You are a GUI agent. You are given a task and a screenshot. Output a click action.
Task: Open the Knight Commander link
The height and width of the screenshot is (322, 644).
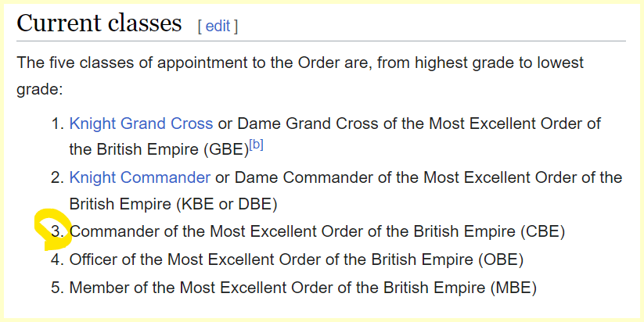tap(139, 177)
